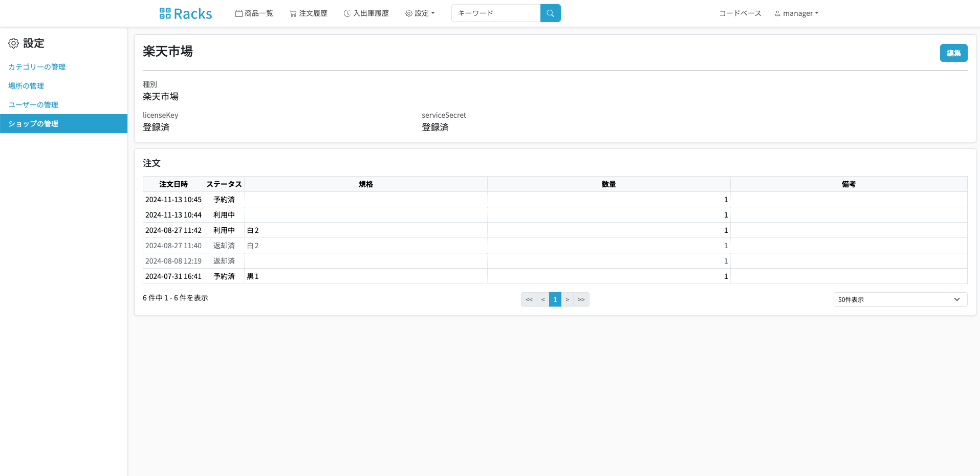This screenshot has height=476, width=980.
Task: Go to 場所の管理 in sidebar
Action: coord(26,86)
